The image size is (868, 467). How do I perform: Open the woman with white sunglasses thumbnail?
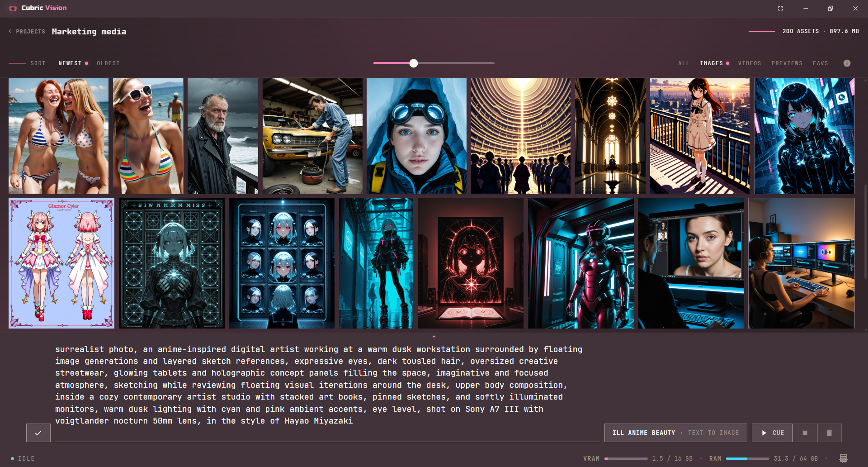pyautogui.click(x=148, y=136)
